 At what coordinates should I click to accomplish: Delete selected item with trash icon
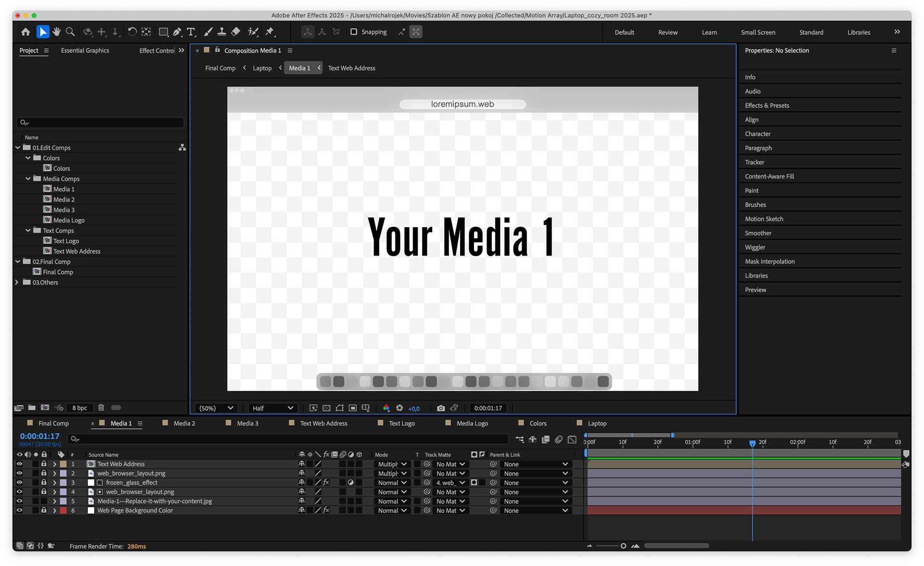[101, 408]
